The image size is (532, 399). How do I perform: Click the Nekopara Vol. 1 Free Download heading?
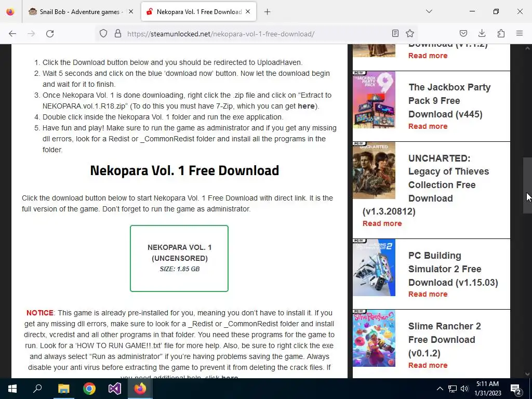(184, 170)
